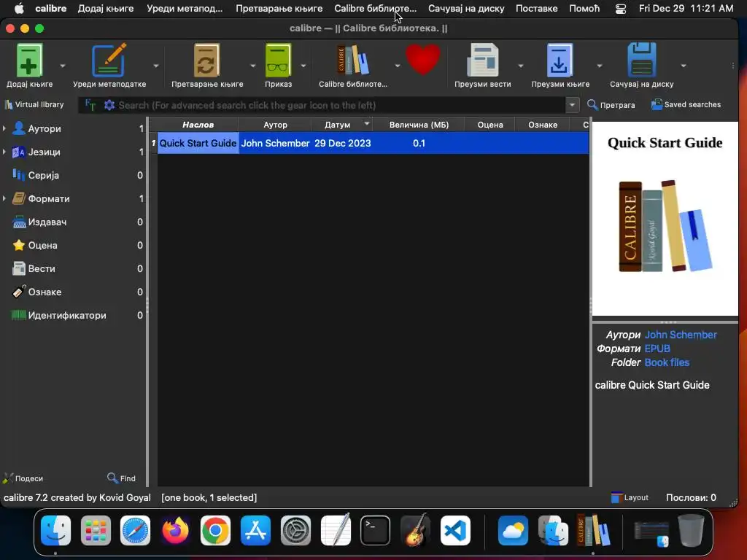Click the Book files folder link
747x560 pixels.
667,362
